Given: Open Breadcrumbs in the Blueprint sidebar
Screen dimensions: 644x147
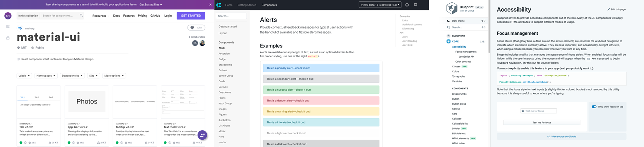Looking at the screenshot, I should [459, 94].
